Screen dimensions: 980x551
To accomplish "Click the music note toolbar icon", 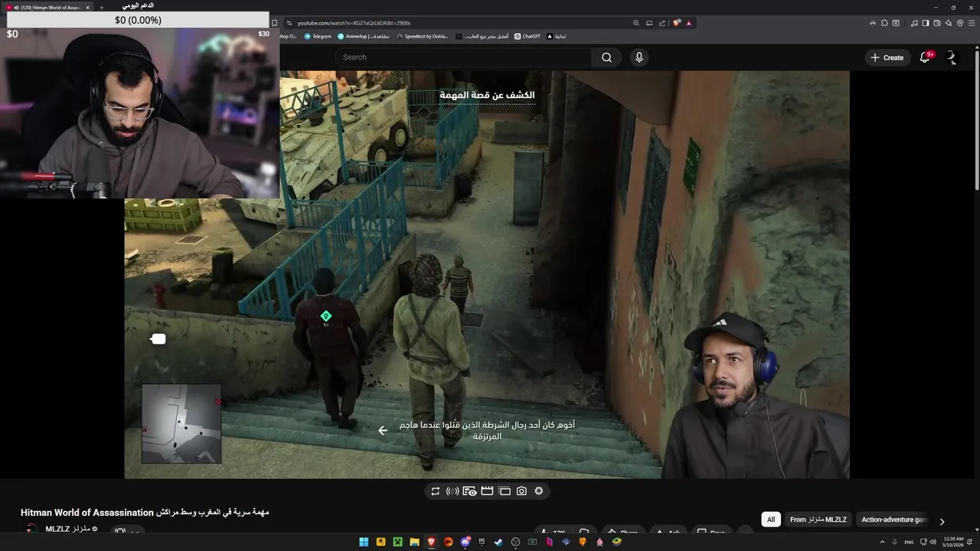I will click(914, 23).
